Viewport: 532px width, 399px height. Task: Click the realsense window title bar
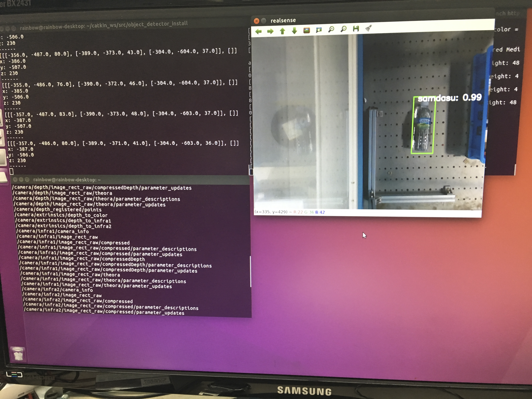click(373, 18)
